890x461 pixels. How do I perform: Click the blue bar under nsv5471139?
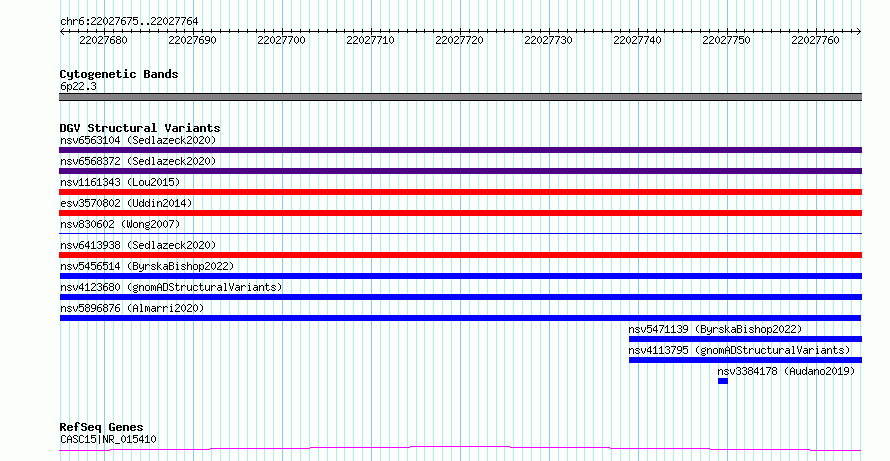click(x=745, y=339)
